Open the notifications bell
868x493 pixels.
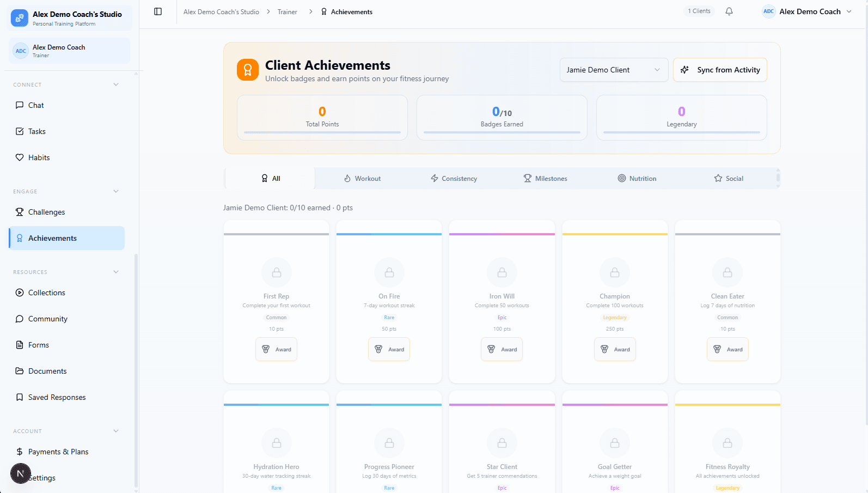729,11
